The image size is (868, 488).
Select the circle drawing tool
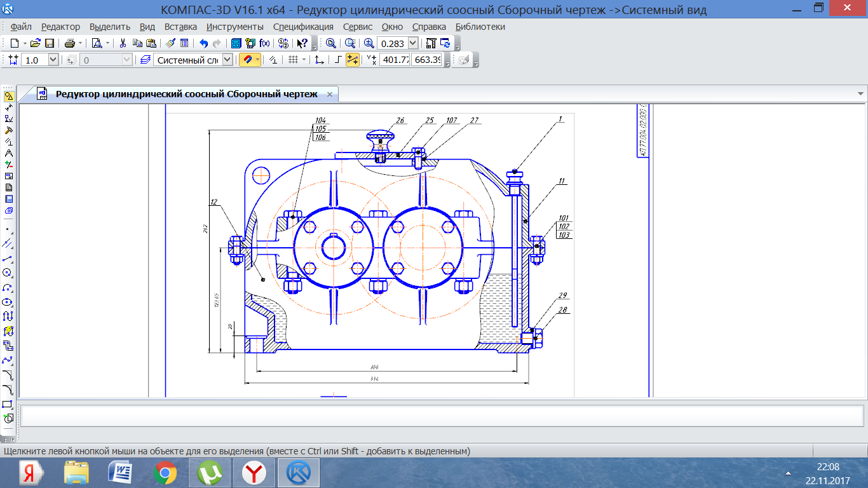click(x=8, y=273)
